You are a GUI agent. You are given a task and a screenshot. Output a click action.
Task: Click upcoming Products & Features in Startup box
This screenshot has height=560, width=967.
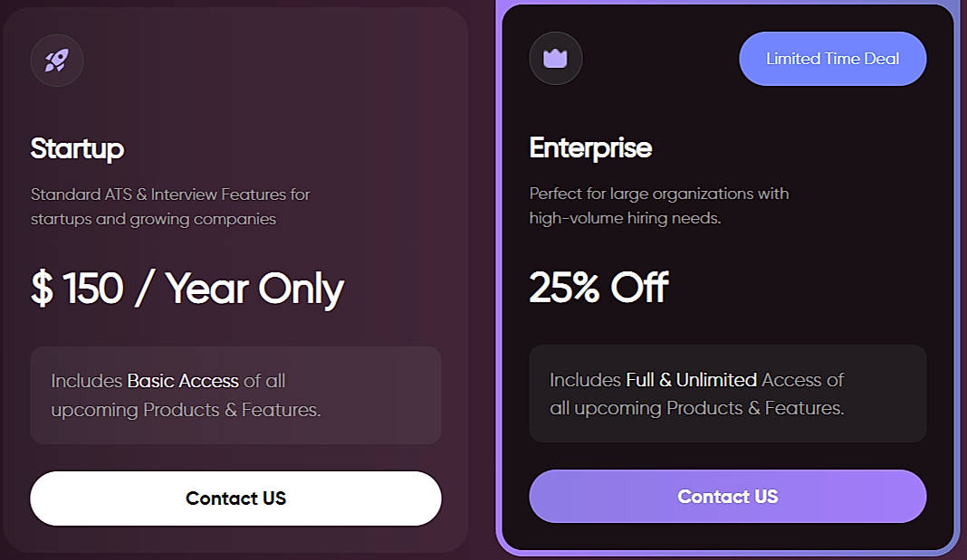pos(186,410)
